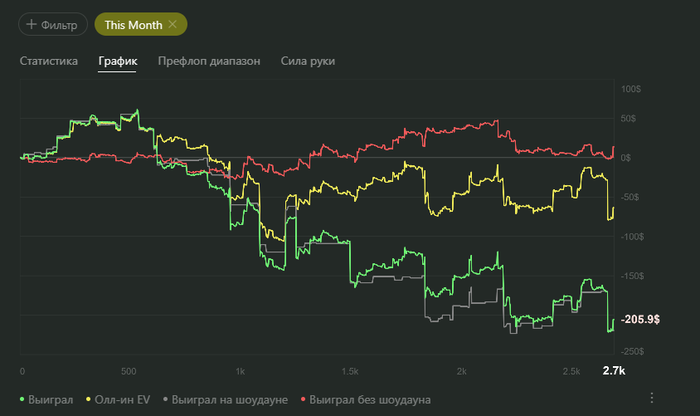Click the 1k tick on the x-axis

coord(240,371)
